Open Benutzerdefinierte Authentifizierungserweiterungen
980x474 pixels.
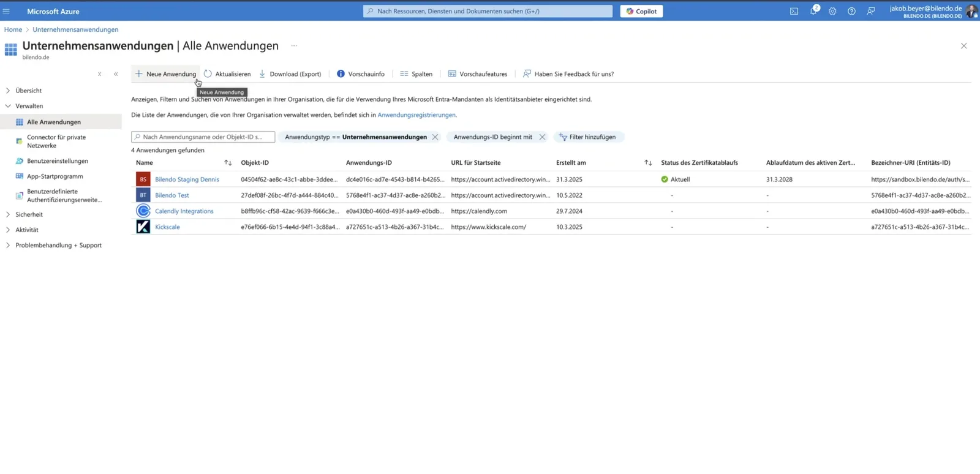[x=59, y=195]
